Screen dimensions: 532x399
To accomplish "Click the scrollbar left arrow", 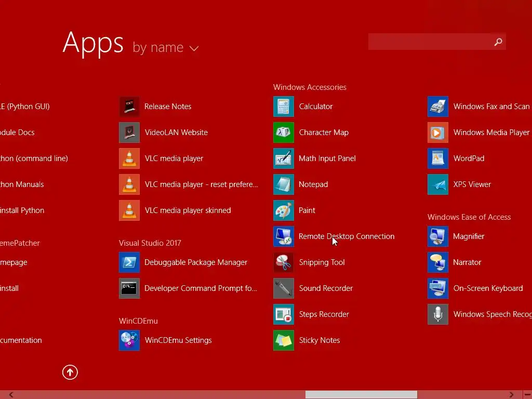I will click(11, 395).
